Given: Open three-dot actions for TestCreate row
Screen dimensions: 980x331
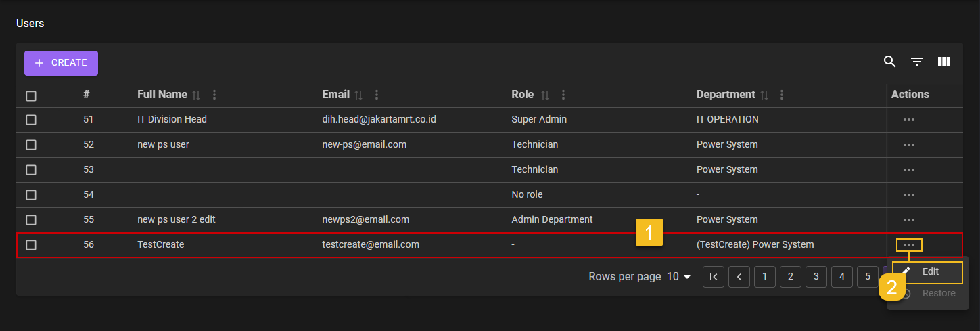Looking at the screenshot, I should pyautogui.click(x=908, y=245).
